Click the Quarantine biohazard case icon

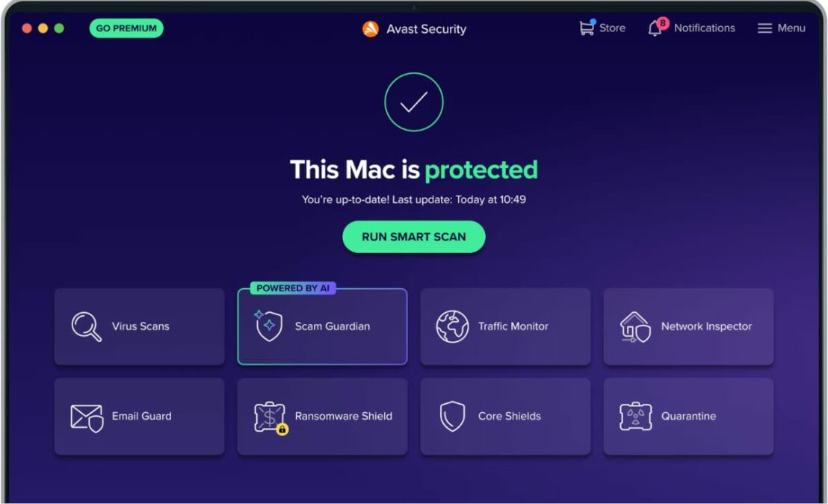pos(635,417)
